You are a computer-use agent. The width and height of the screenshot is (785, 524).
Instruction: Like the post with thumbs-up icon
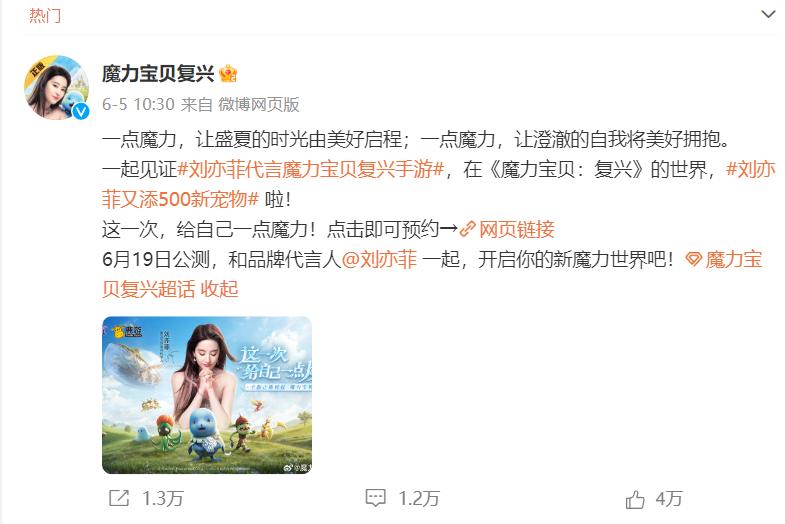pos(635,499)
